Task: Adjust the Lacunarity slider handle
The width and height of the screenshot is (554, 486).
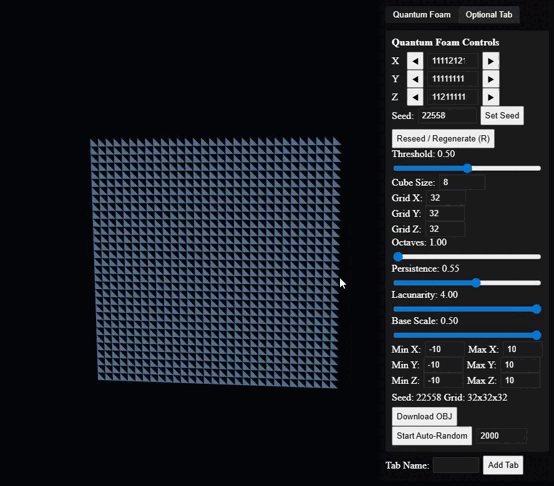Action: click(x=537, y=309)
